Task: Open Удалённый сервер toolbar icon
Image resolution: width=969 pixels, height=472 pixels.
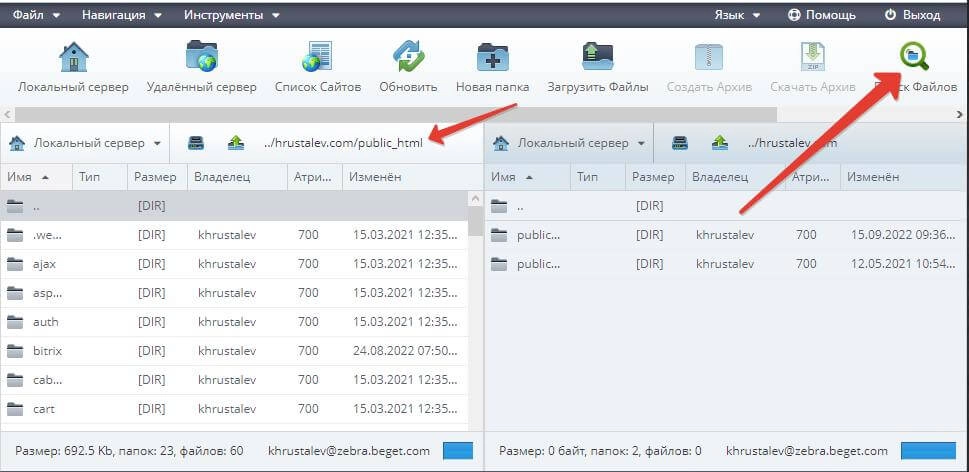Action: [201, 57]
